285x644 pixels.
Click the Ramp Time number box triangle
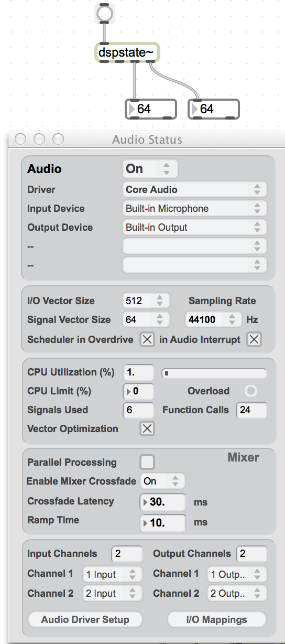coord(145,523)
